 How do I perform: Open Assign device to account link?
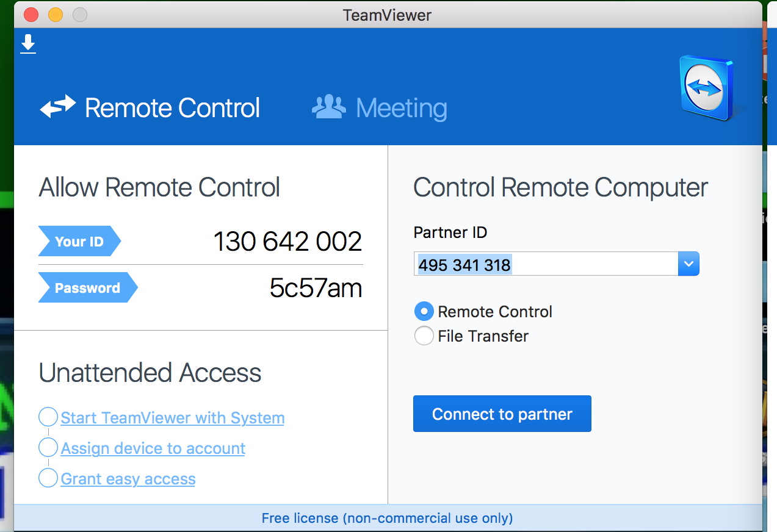tap(153, 448)
